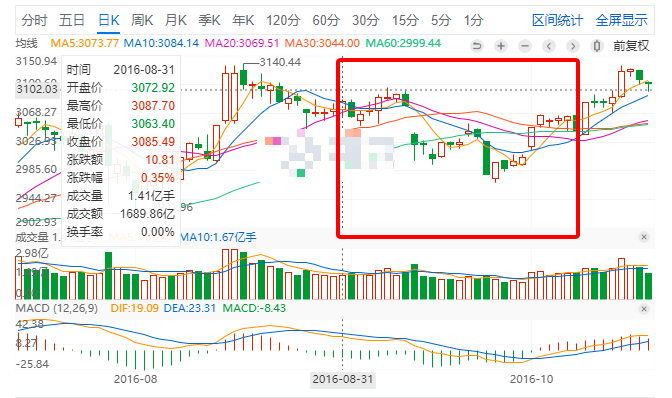The width and height of the screenshot is (672, 398).
Task: Shift chart right with right chevron
Action: pos(573,46)
